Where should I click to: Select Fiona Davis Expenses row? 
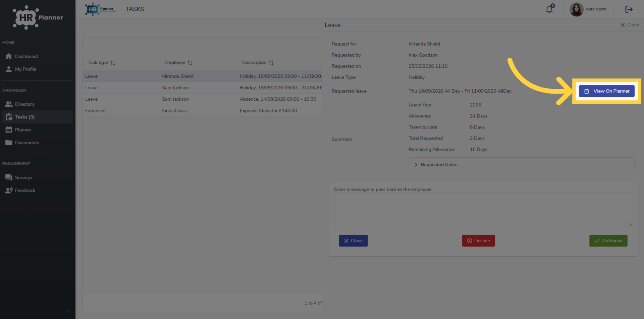click(203, 111)
